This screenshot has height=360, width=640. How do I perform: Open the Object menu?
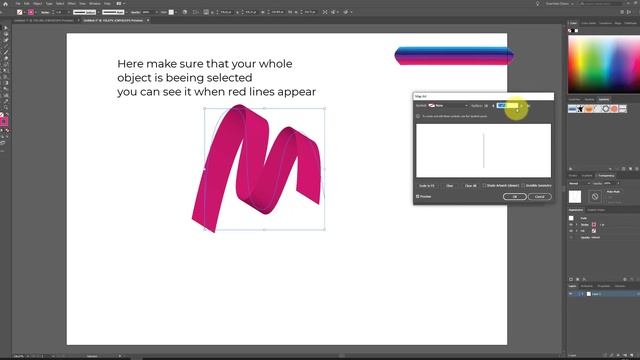(x=38, y=4)
